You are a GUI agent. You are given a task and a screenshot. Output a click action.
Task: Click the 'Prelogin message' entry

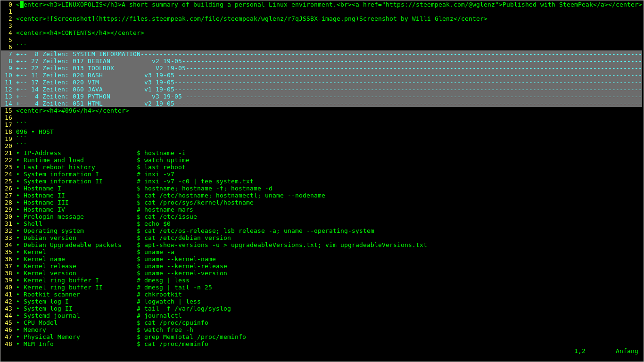click(54, 217)
